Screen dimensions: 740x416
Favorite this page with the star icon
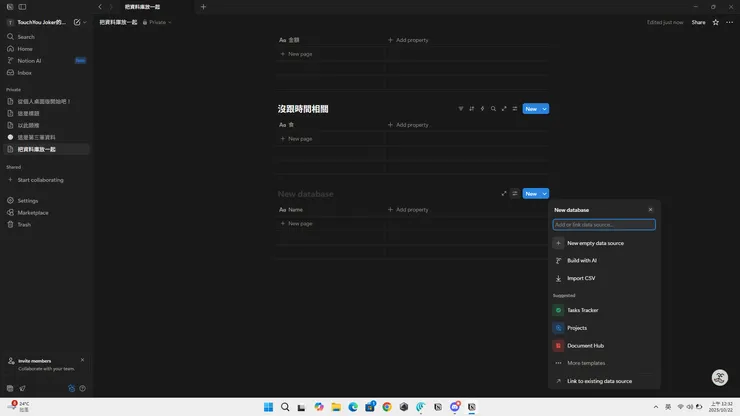click(x=715, y=22)
